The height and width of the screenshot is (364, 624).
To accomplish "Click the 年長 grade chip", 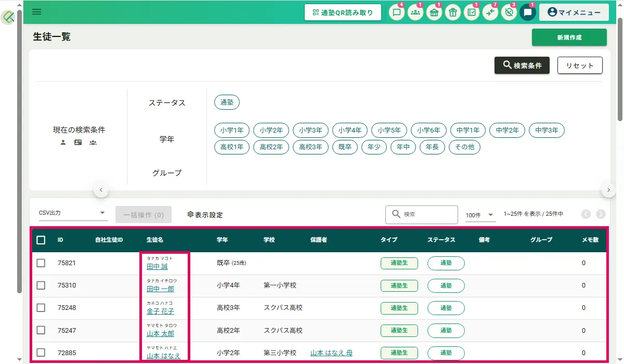I will tap(432, 147).
